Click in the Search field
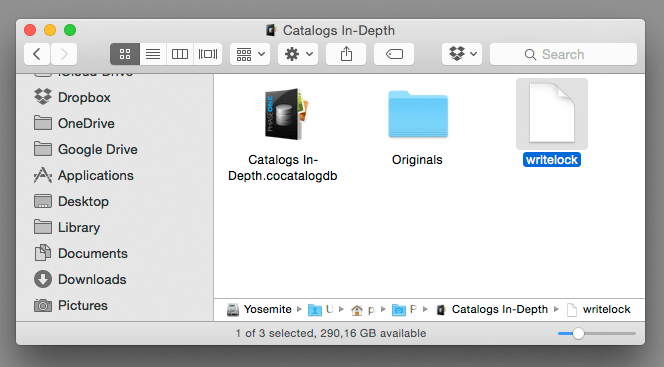The height and width of the screenshot is (367, 664). [x=563, y=54]
